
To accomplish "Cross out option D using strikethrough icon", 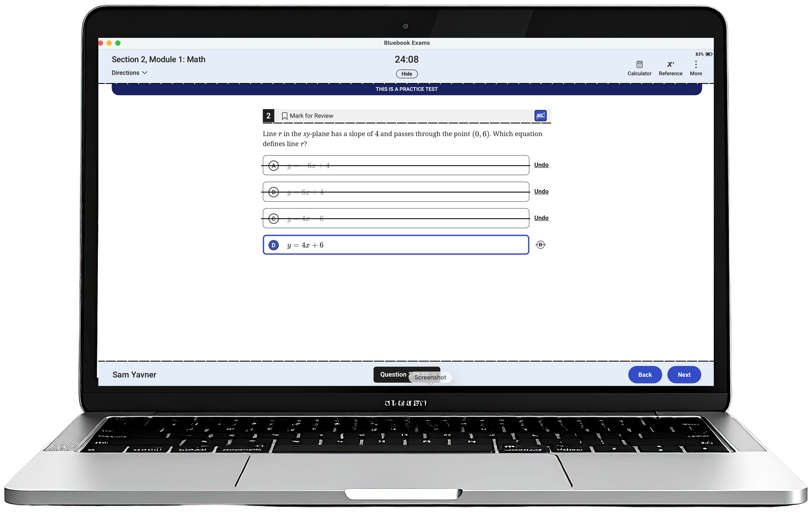I will (540, 244).
